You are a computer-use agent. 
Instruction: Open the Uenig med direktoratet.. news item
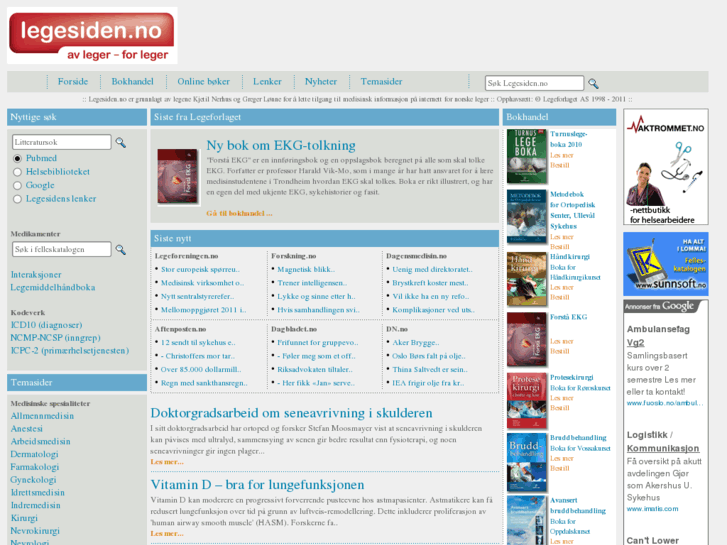tap(432, 269)
